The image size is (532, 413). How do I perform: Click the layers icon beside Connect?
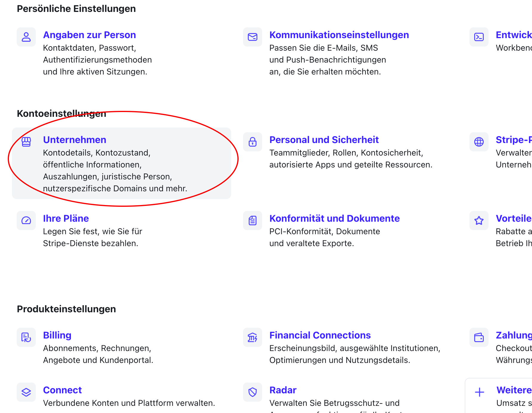[26, 392]
